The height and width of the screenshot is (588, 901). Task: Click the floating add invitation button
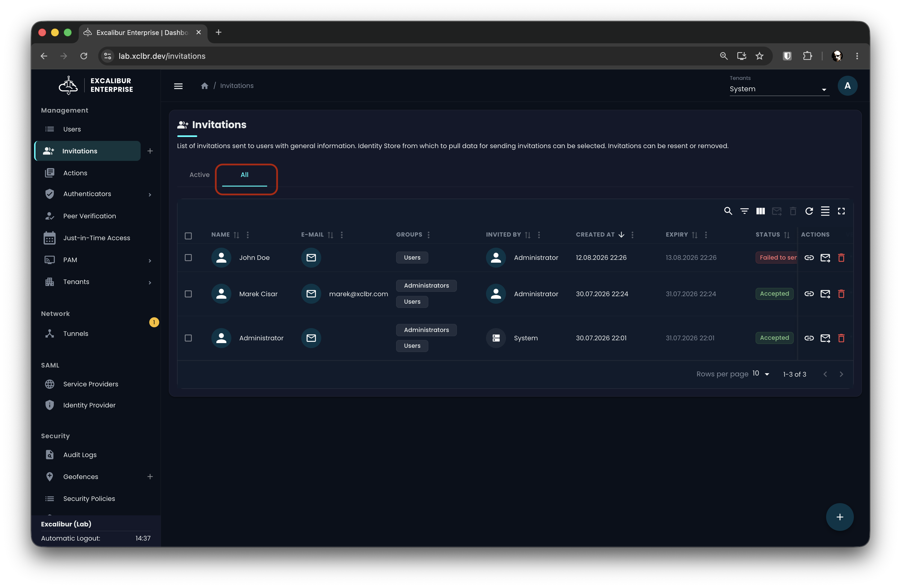pyautogui.click(x=839, y=517)
